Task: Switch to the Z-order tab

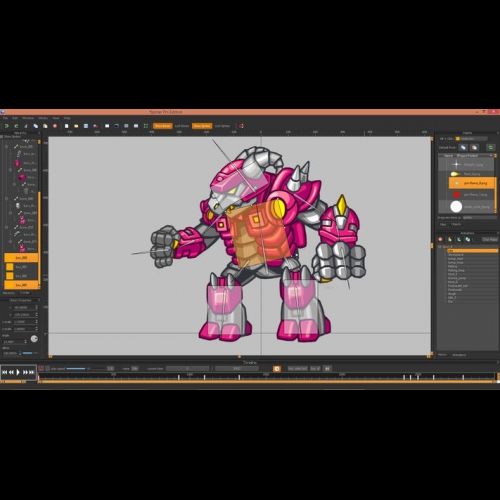Action: point(25,293)
